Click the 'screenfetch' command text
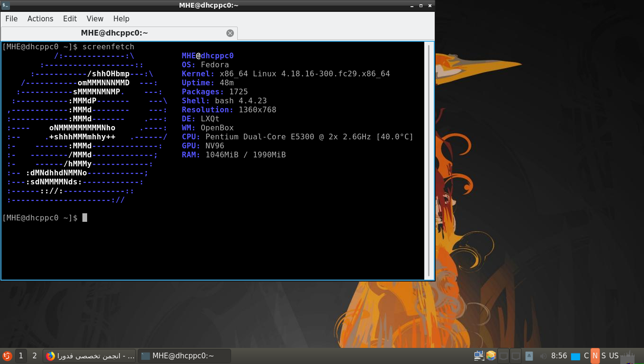The height and width of the screenshot is (364, 644). click(108, 46)
